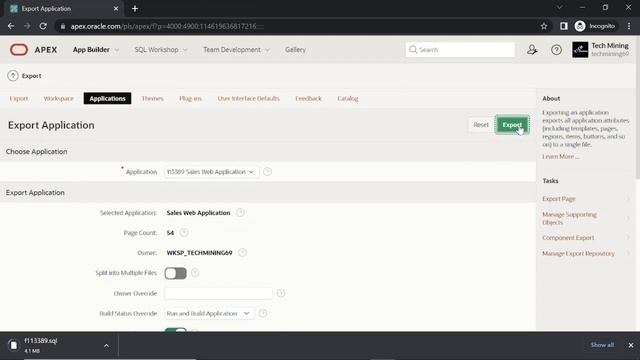Image resolution: width=640 pixels, height=360 pixels.
Task: Click the Reset button
Action: pyautogui.click(x=481, y=125)
